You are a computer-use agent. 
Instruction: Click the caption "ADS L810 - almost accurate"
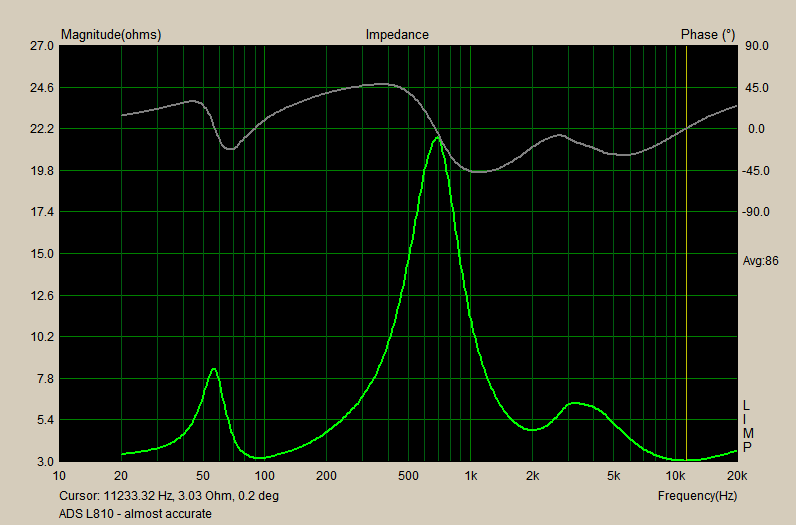[135, 514]
